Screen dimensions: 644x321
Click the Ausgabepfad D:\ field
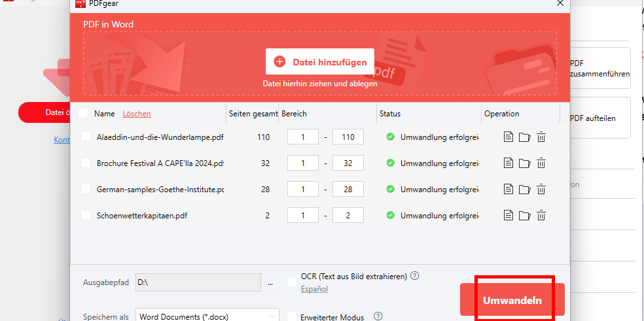pos(198,282)
